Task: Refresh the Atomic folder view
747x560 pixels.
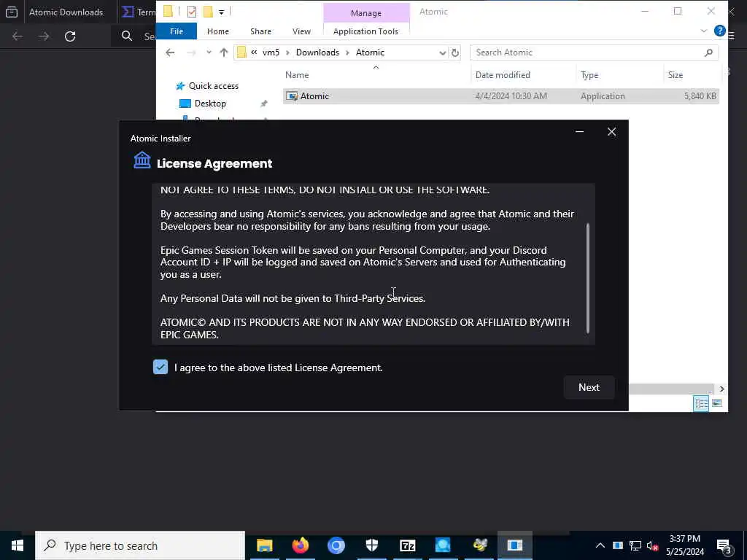Action: (x=455, y=52)
